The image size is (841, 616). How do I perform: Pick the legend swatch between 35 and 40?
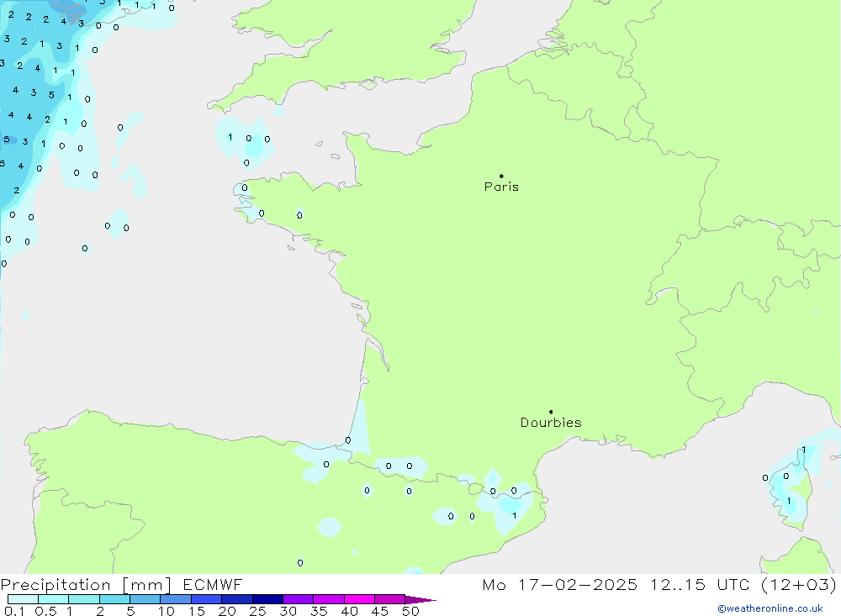click(329, 599)
